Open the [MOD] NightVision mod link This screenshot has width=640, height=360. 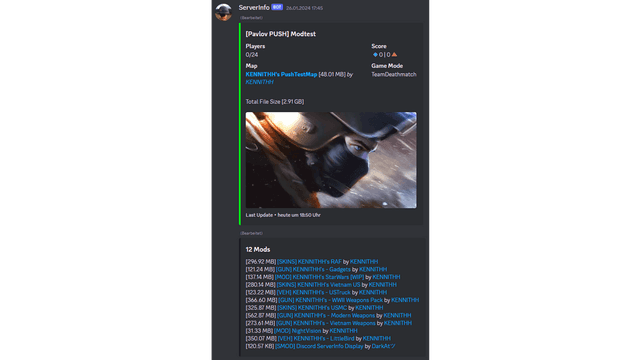(298, 331)
